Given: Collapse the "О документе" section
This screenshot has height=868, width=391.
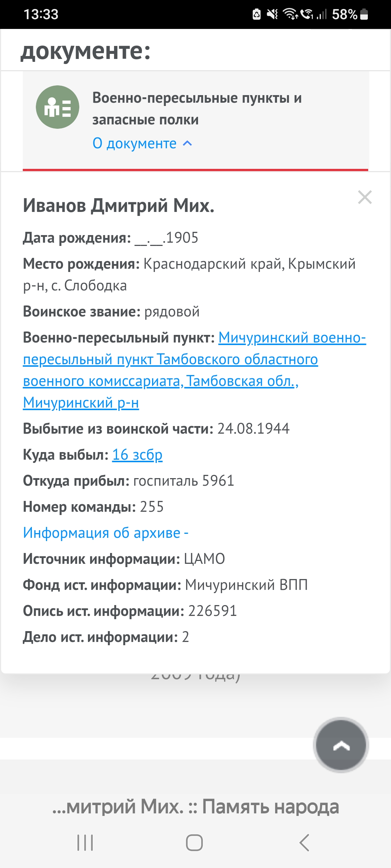Looking at the screenshot, I should tap(135, 144).
